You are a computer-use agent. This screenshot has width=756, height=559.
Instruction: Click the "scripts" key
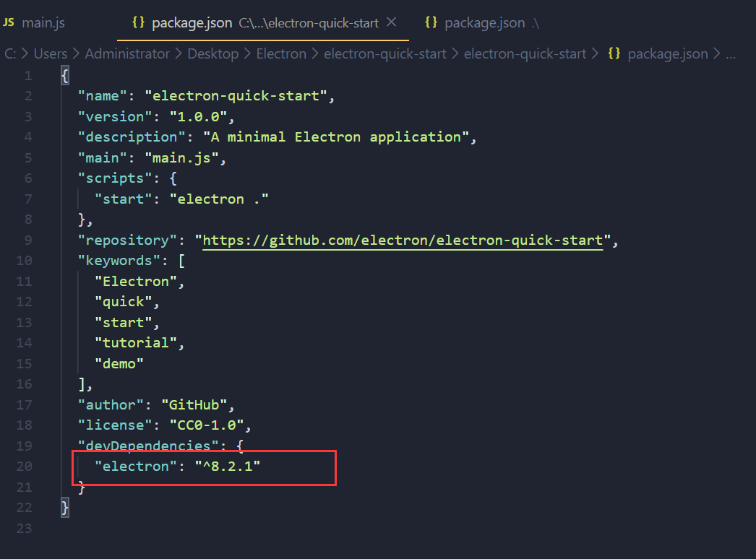[x=115, y=178]
